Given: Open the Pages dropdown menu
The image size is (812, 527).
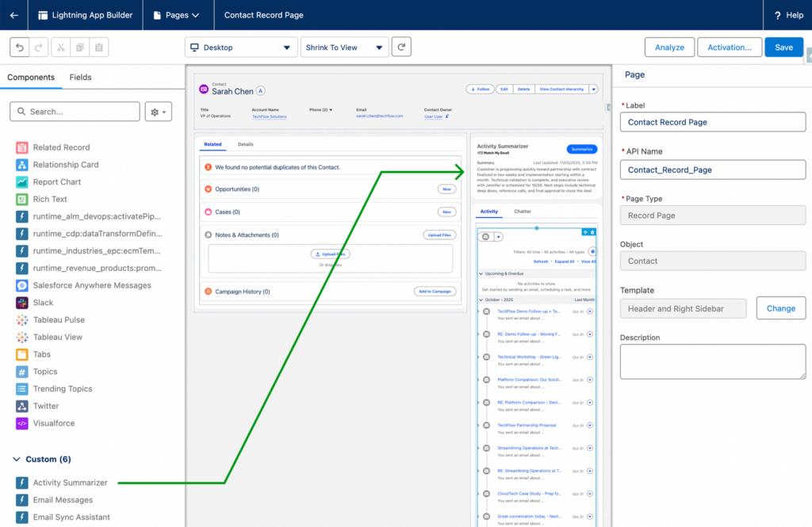Looking at the screenshot, I should coord(176,15).
